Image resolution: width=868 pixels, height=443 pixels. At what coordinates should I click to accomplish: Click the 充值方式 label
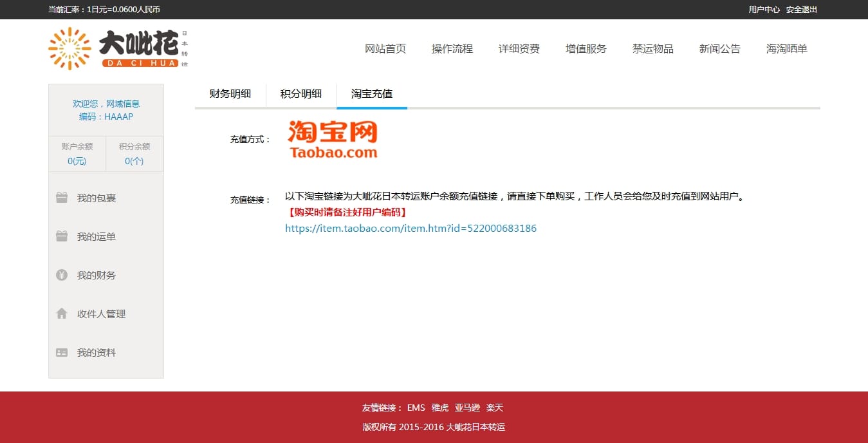[x=250, y=139]
